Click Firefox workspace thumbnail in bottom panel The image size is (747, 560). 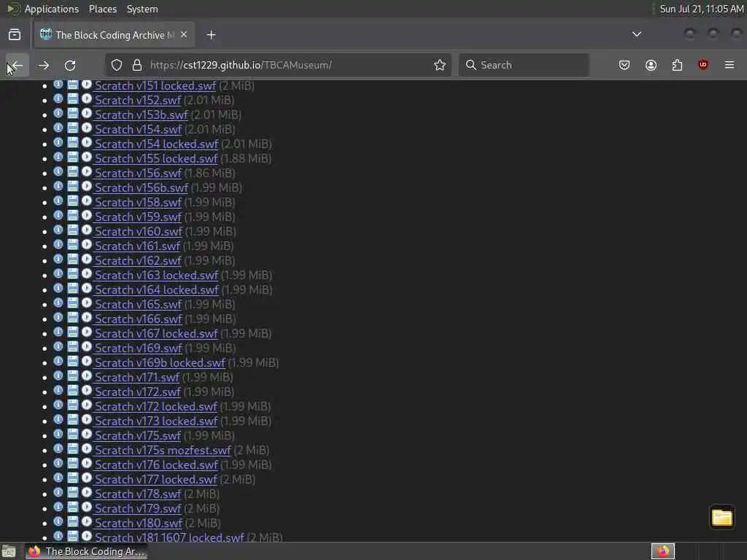pyautogui.click(x=663, y=551)
